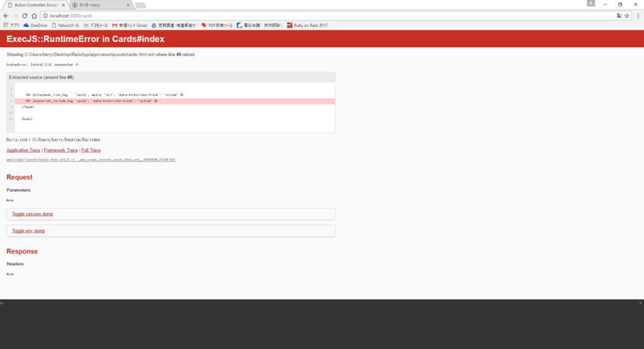
Task: Open the ドコモメール bookmark
Action: pos(96,25)
